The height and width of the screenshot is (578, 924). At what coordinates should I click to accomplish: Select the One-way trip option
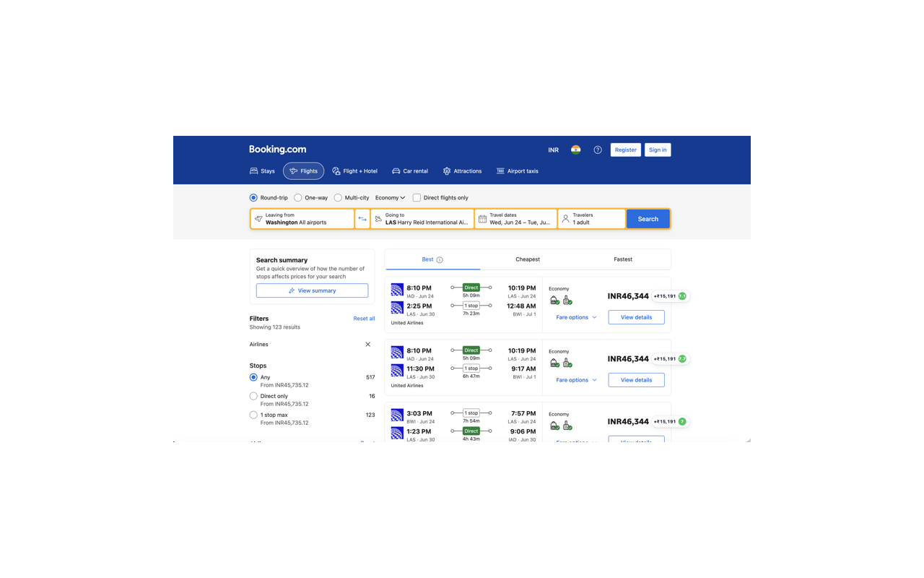[297, 197]
